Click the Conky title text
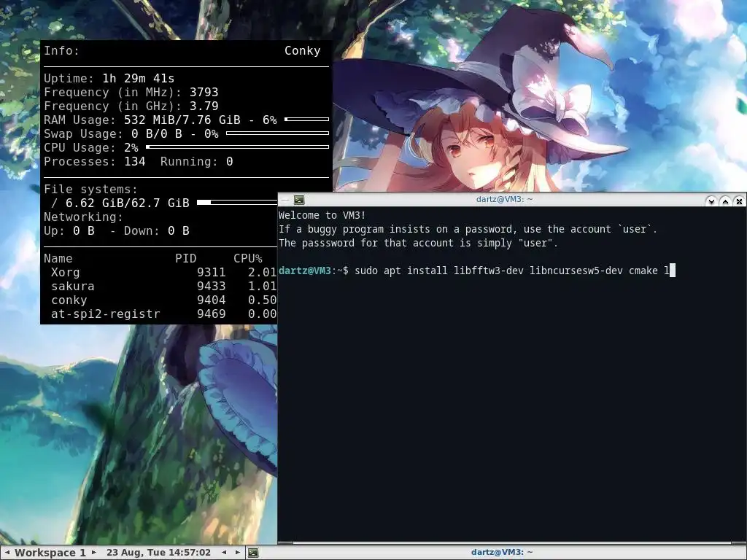This screenshot has height=560, width=747. pyautogui.click(x=303, y=51)
